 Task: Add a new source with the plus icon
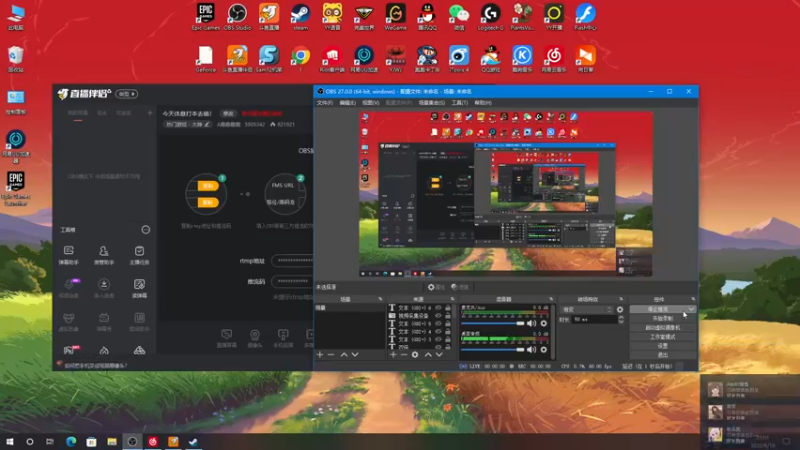[x=393, y=355]
